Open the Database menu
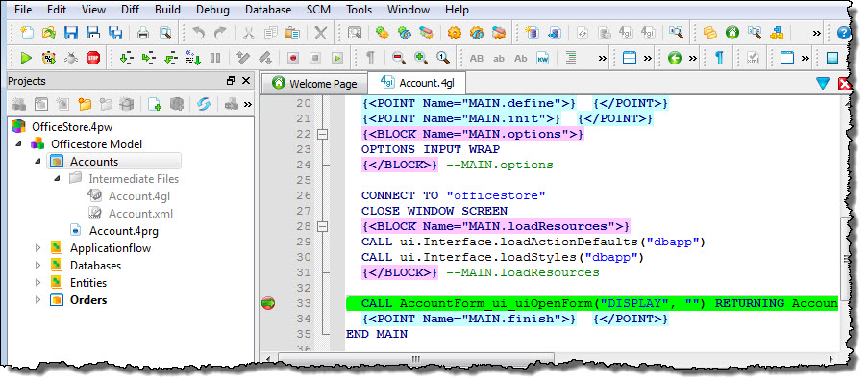Image resolution: width=868 pixels, height=384 pixels. (268, 10)
